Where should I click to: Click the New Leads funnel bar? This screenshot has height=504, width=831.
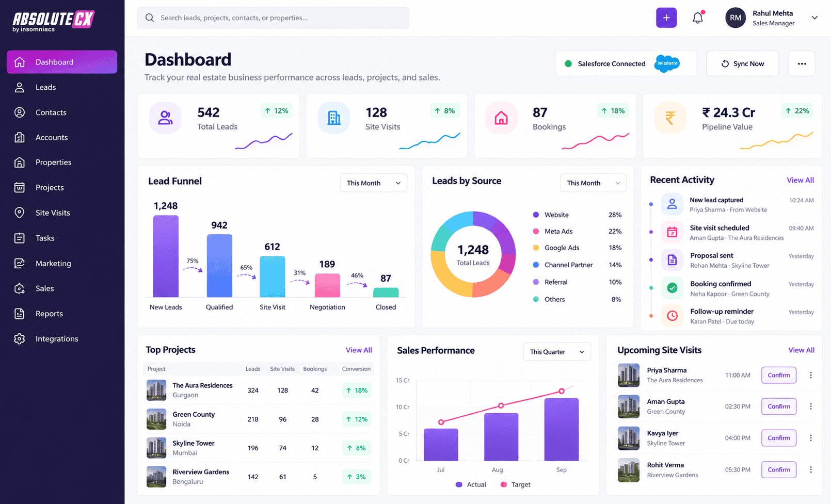pos(166,256)
